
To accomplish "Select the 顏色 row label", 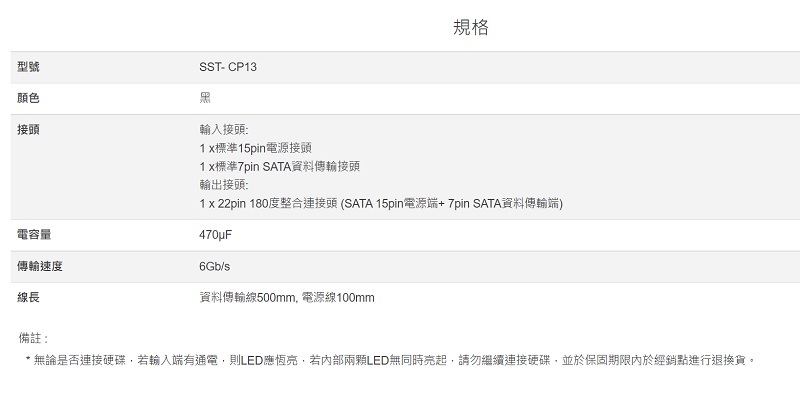I will pos(28,98).
